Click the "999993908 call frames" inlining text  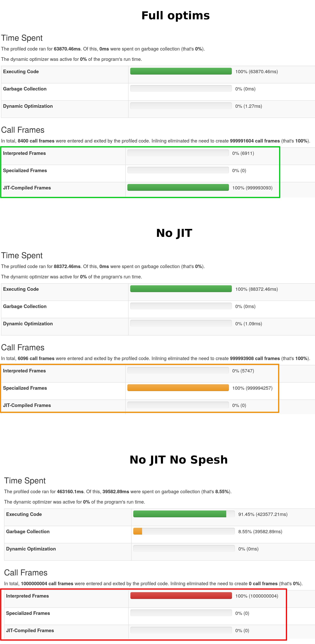click(x=255, y=358)
